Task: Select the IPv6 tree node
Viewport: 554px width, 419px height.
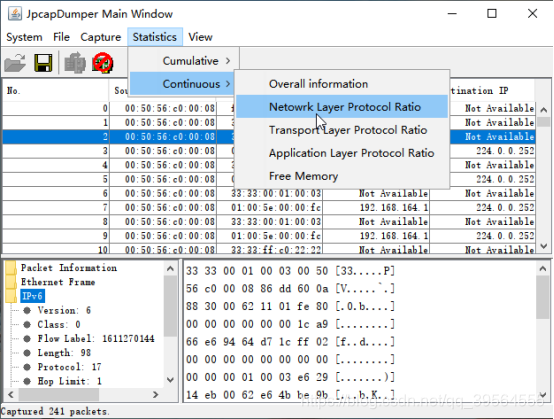Action: (x=32, y=296)
